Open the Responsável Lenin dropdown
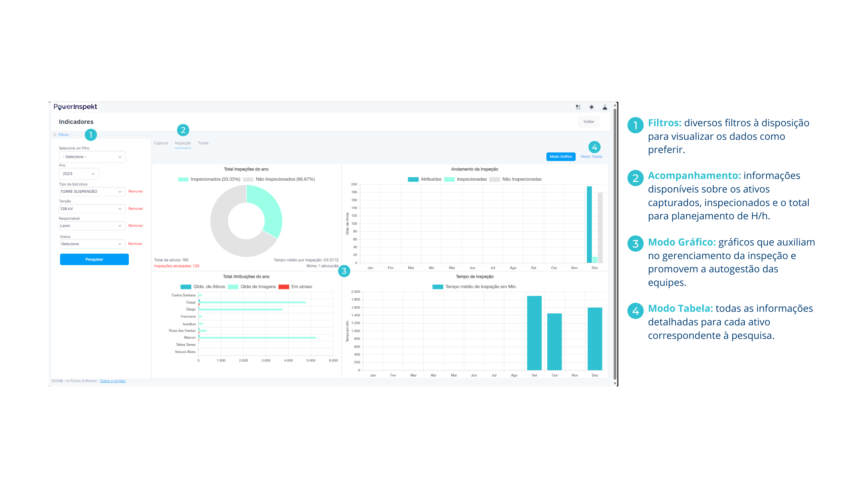Screen dimensions: 868x488 point(92,226)
